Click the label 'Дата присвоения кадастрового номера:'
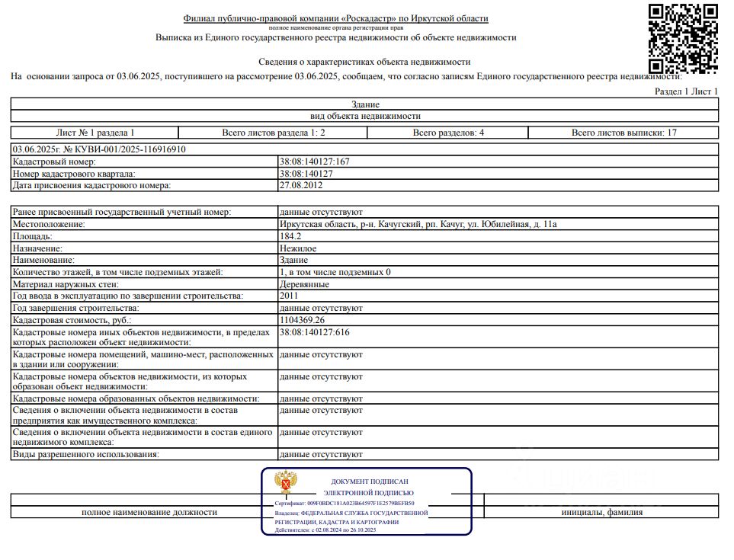 pos(91,185)
